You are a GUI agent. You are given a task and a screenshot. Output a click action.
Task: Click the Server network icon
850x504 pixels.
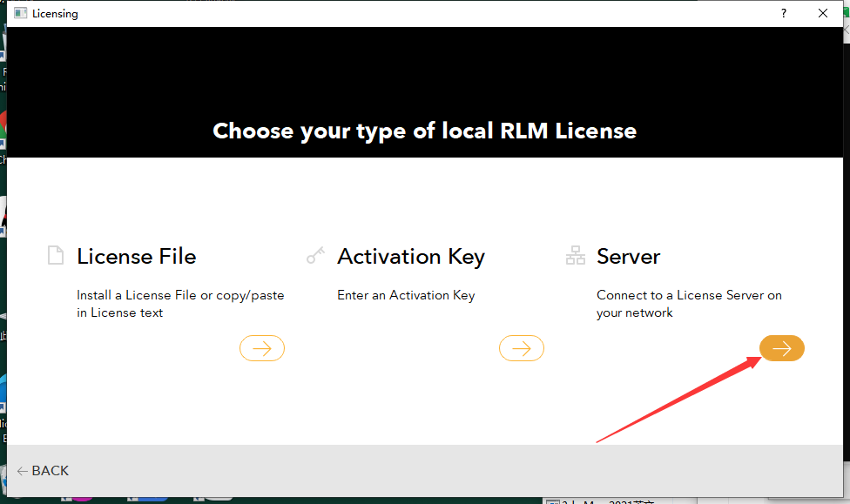[x=576, y=256]
